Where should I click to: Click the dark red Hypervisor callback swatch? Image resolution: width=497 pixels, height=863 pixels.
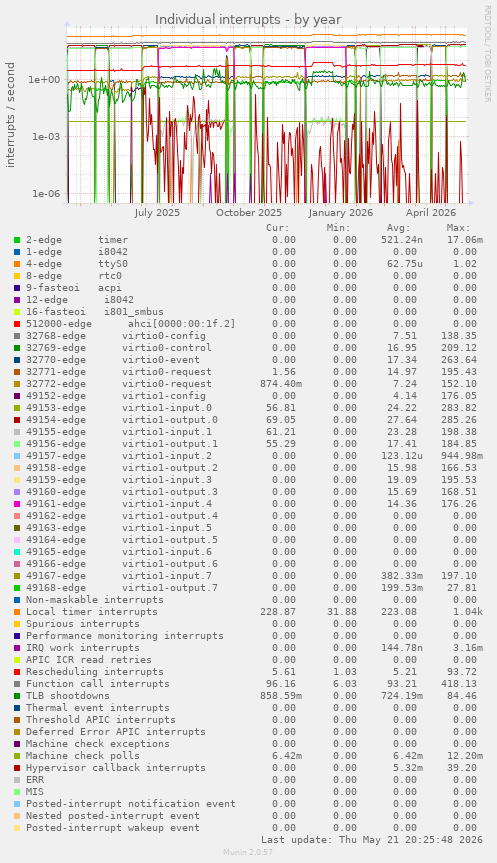[x=17, y=768]
